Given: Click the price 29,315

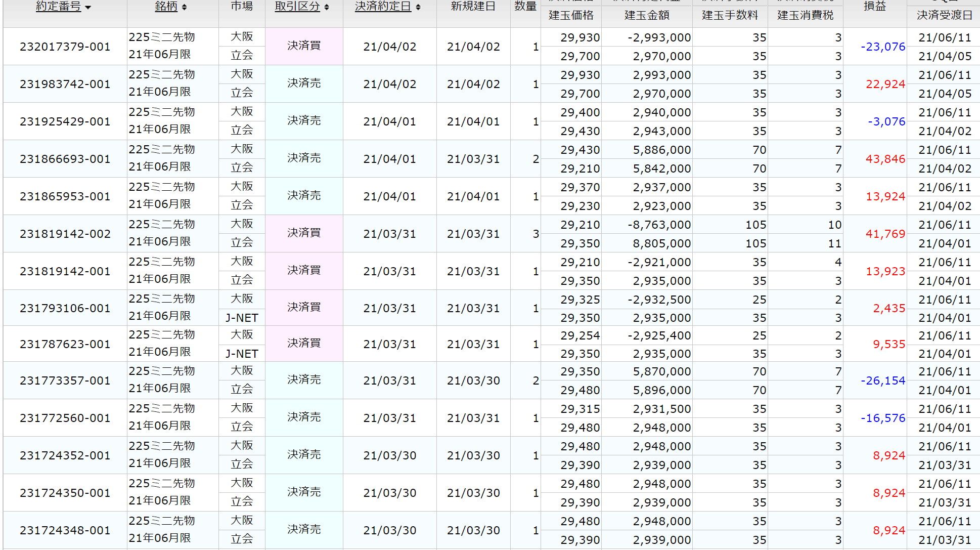Looking at the screenshot, I should click(x=580, y=409).
